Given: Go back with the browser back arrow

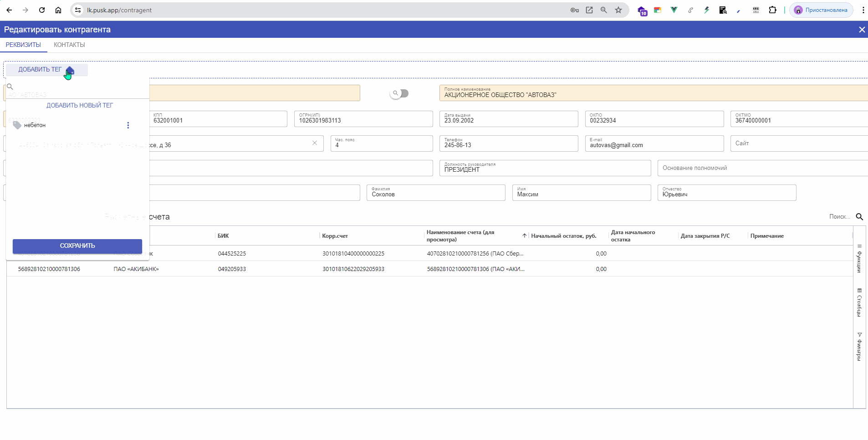Looking at the screenshot, I should [9, 10].
